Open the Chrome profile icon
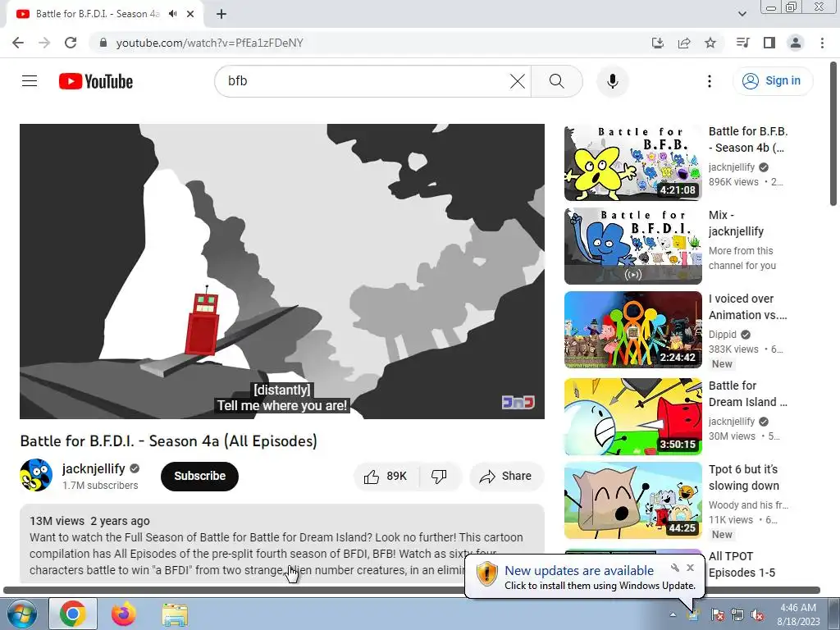Viewport: 840px width, 630px height. 796,43
